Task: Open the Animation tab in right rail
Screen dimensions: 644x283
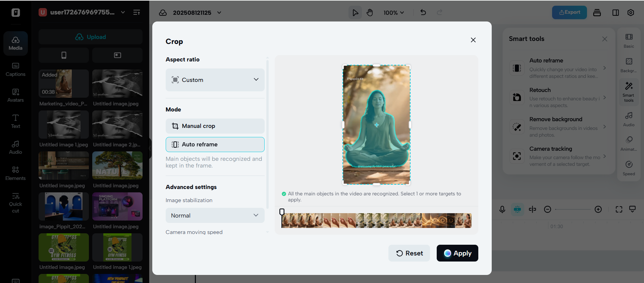Action: pos(629,144)
